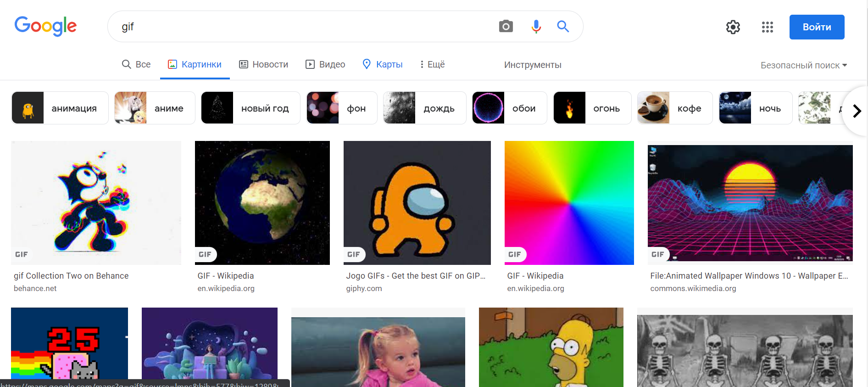The height and width of the screenshot is (387, 868).
Task: Choose the ночь suggestion chip
Action: 756,108
